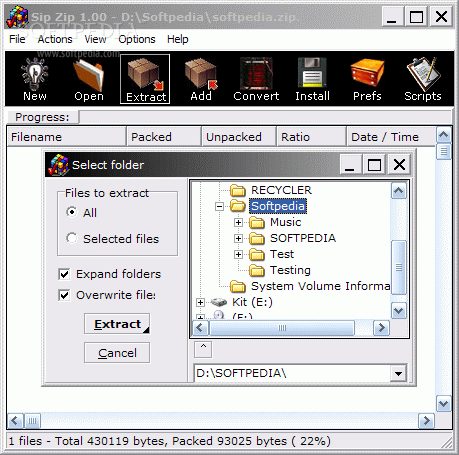Select the Testing folder label in the tree
This screenshot has height=455, width=459.
290,270
